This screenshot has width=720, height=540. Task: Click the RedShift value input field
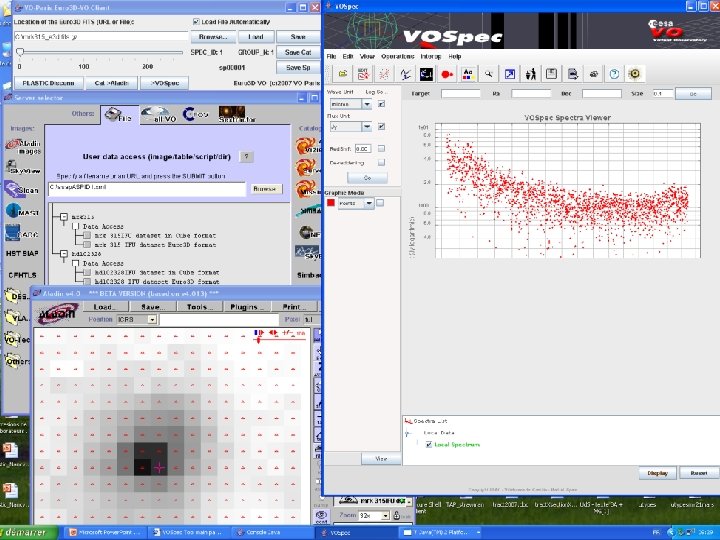click(363, 149)
